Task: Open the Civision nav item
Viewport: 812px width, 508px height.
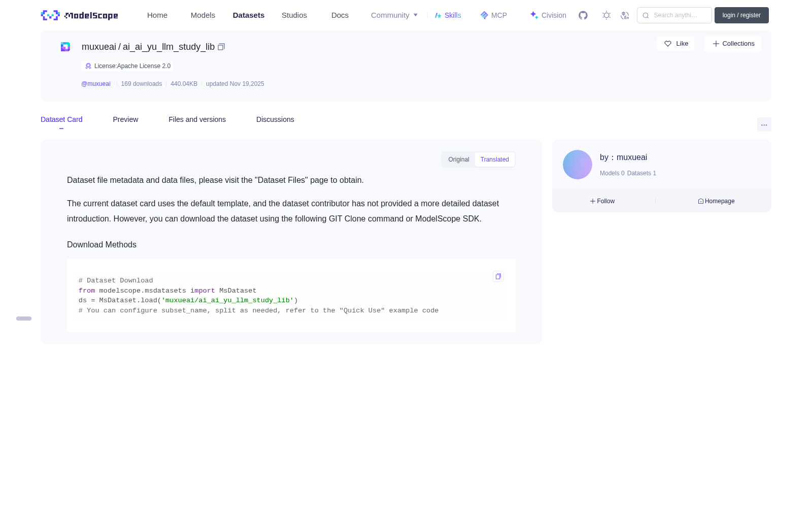Action: click(548, 15)
